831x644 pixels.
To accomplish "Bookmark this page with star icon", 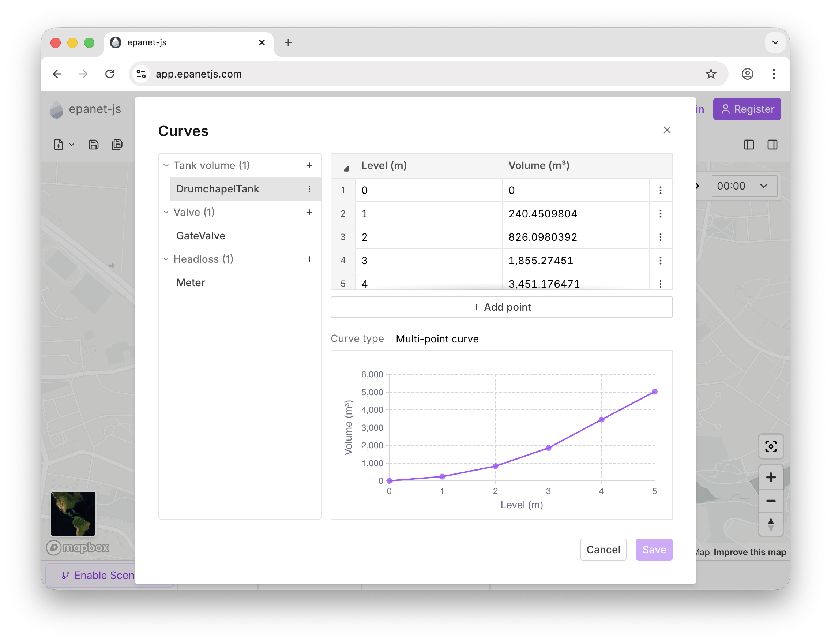I will click(x=710, y=74).
